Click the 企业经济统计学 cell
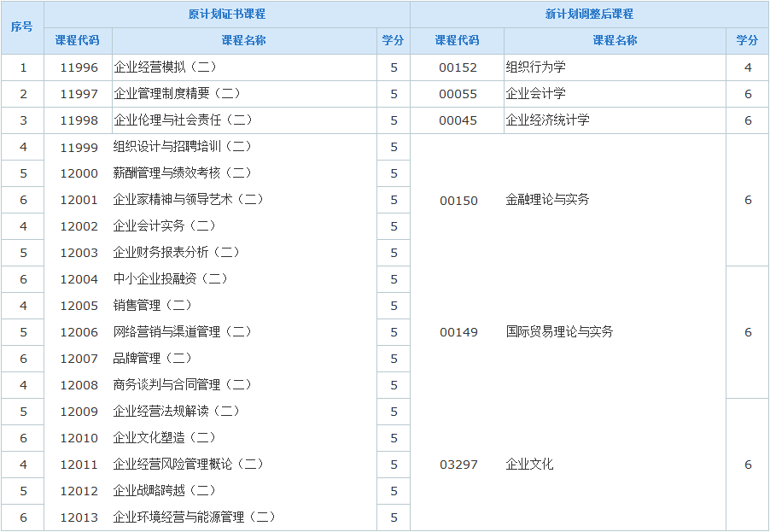 coord(547,120)
